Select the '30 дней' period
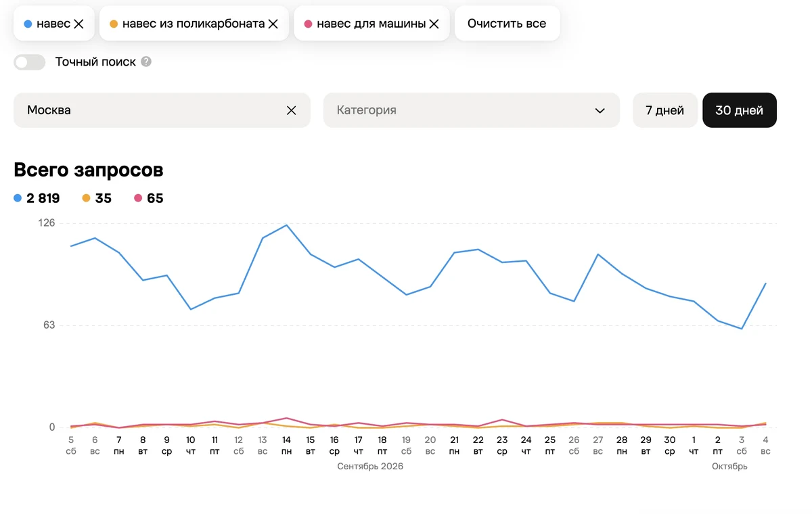The height and width of the screenshot is (514, 812). click(x=740, y=110)
